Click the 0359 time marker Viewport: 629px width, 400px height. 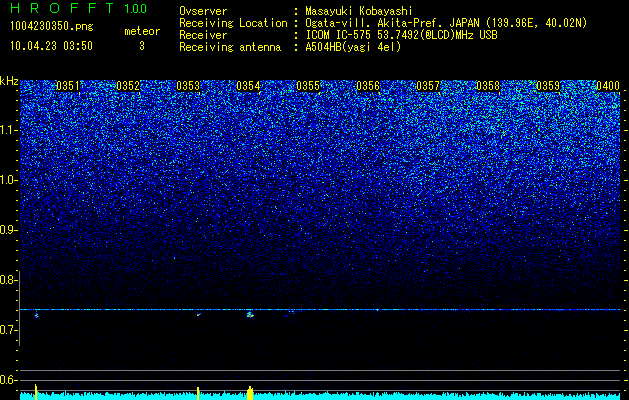548,86
